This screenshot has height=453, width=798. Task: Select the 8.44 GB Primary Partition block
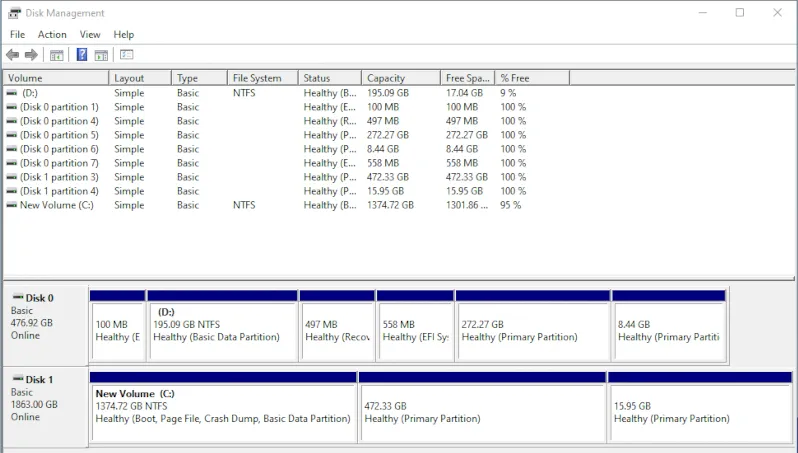669,326
